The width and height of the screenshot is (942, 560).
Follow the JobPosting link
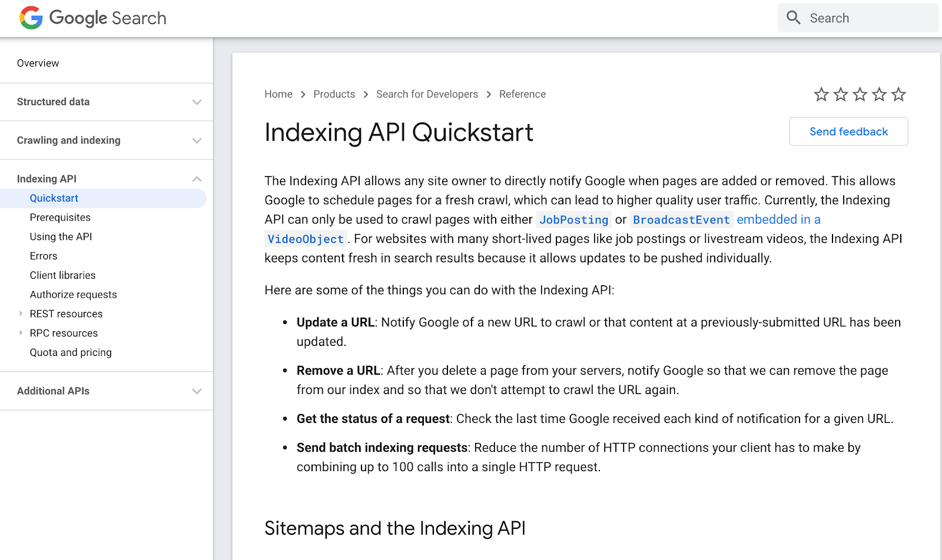(573, 220)
